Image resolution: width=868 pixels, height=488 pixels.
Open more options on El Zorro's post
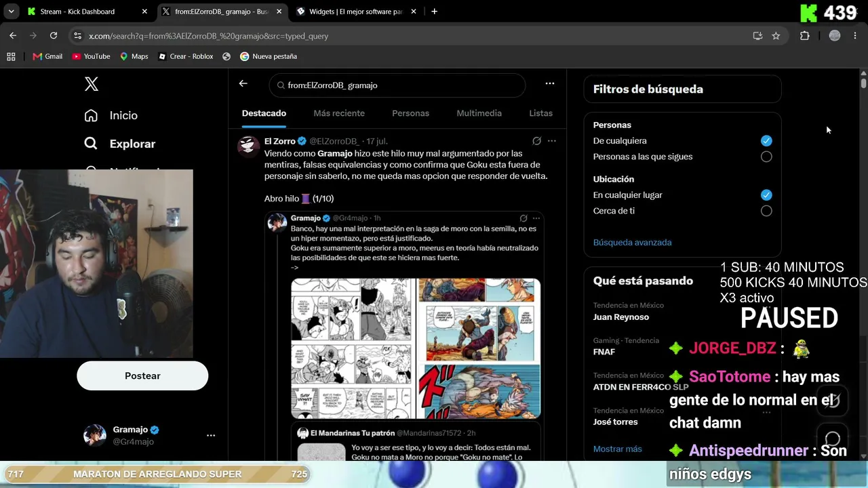(552, 141)
